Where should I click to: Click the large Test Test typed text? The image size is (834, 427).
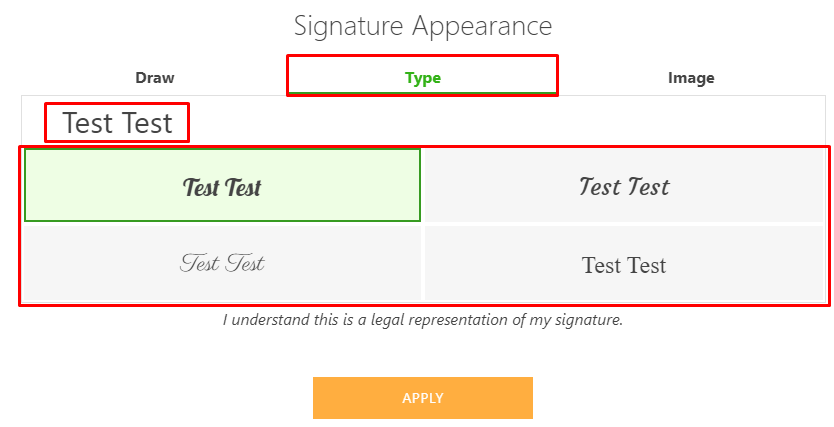118,123
